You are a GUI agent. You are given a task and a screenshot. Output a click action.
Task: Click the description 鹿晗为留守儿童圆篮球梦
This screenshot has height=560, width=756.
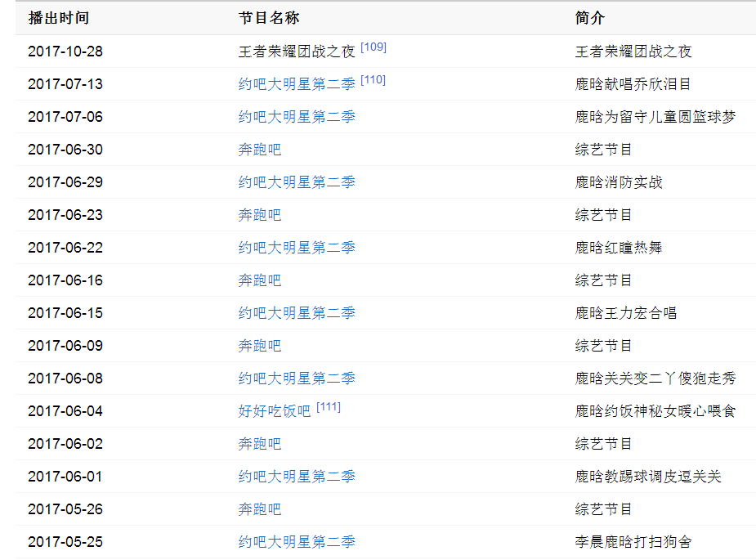click(655, 117)
